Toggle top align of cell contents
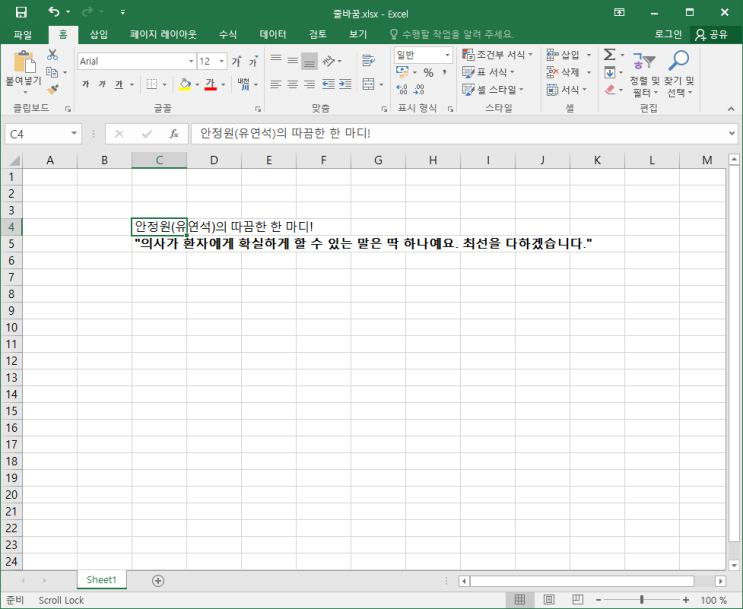The image size is (743, 609). point(276,60)
